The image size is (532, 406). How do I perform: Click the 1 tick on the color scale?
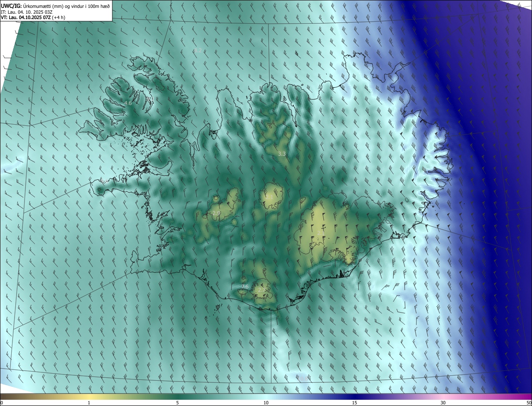(x=89, y=403)
